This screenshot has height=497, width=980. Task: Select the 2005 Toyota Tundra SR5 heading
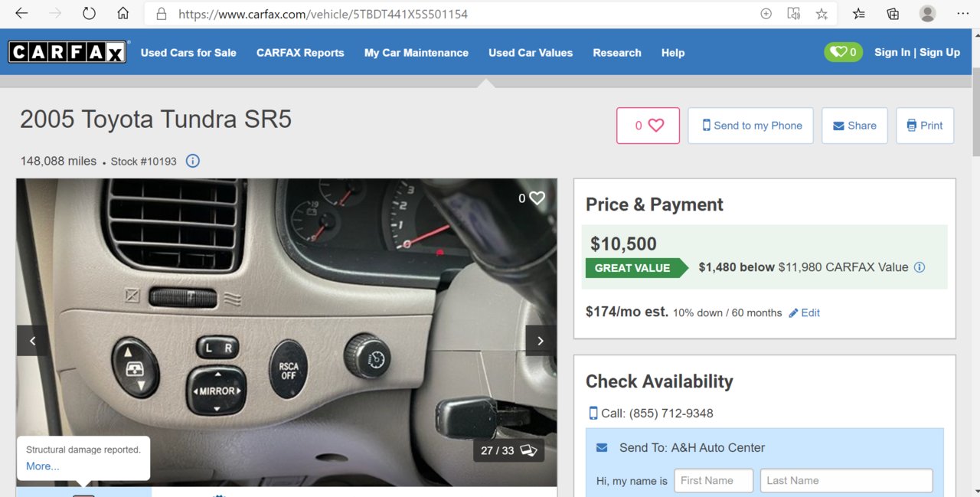pos(155,119)
